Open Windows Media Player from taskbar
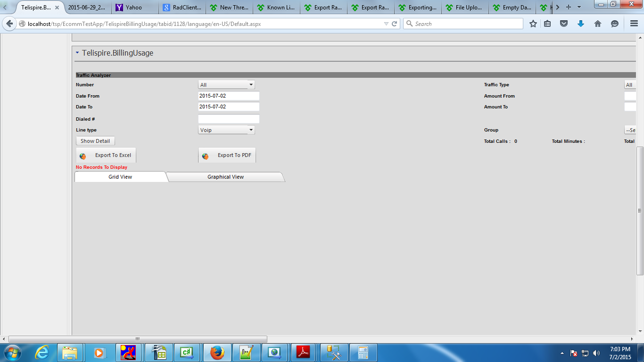Image resolution: width=644 pixels, height=362 pixels. 99,353
